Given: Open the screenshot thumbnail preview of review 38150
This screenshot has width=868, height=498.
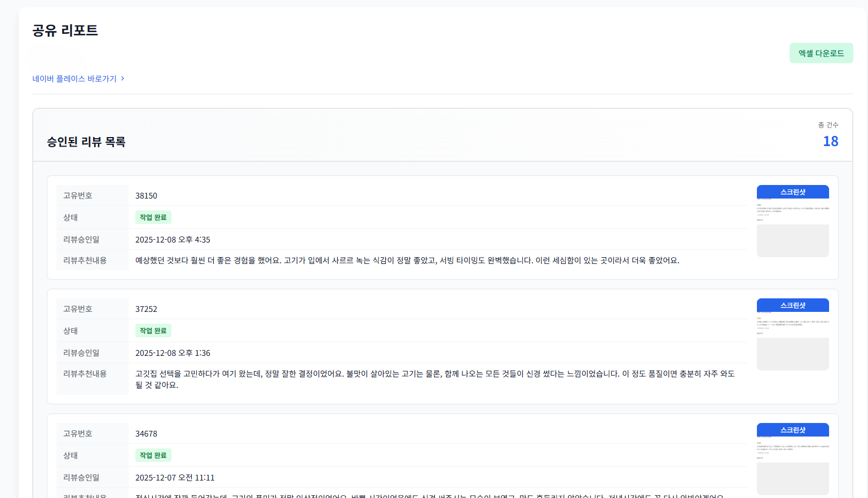Looking at the screenshot, I should (792, 227).
